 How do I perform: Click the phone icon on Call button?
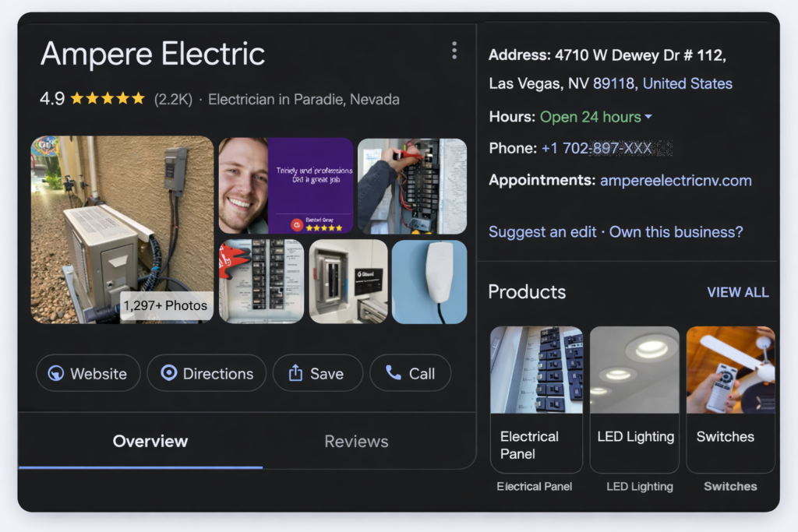click(x=394, y=373)
